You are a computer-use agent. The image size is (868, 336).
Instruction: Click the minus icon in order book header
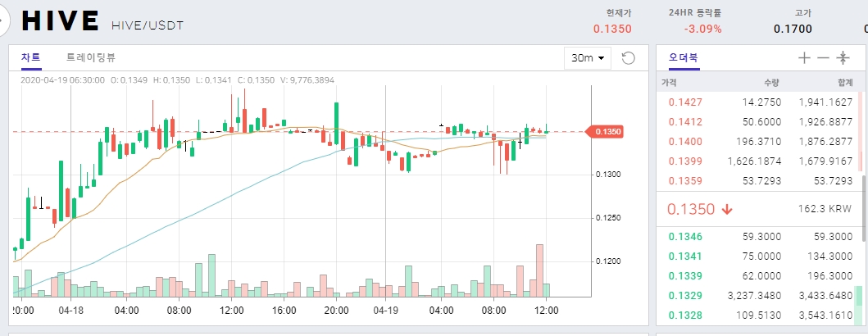823,58
